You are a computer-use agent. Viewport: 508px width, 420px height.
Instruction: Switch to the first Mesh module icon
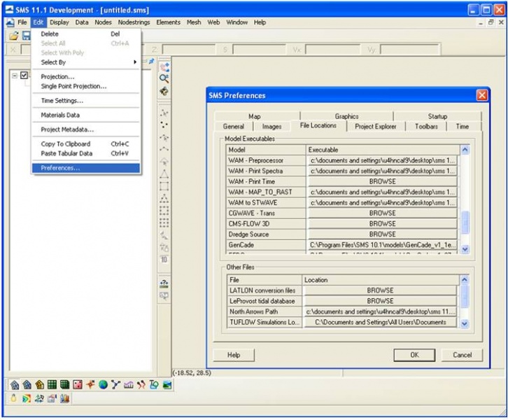15,385
